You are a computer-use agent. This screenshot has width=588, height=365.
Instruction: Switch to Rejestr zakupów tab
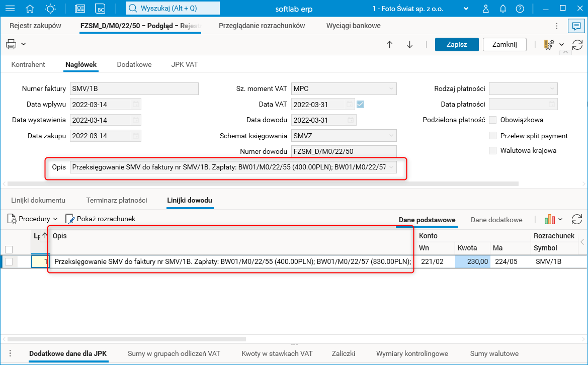(x=36, y=26)
